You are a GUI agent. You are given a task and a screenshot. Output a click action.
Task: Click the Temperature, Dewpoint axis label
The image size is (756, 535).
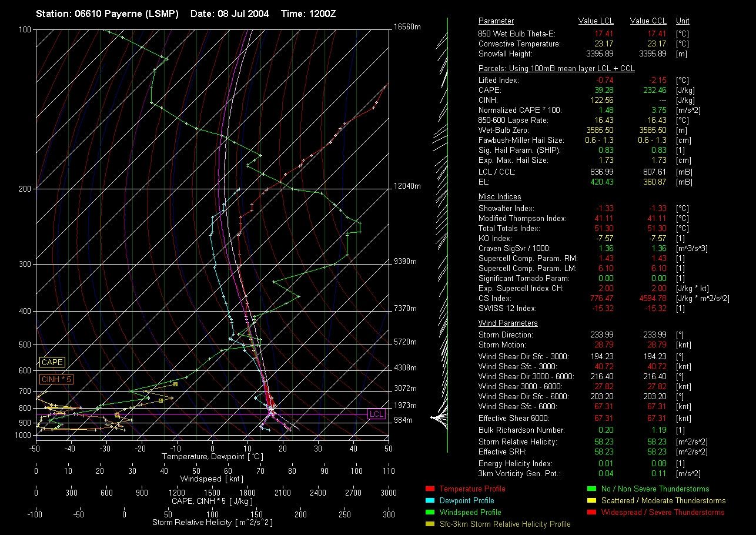[x=212, y=456]
